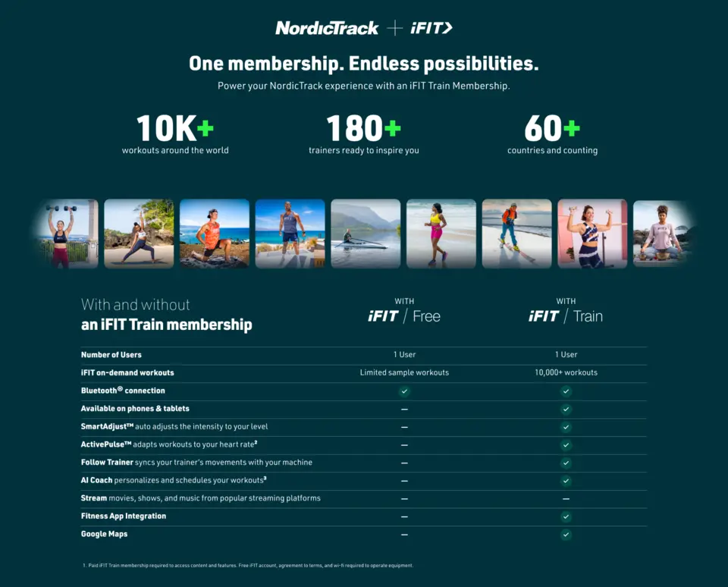
Task: Click the iFIT logo beside NordicTrack
Action: [x=431, y=28]
